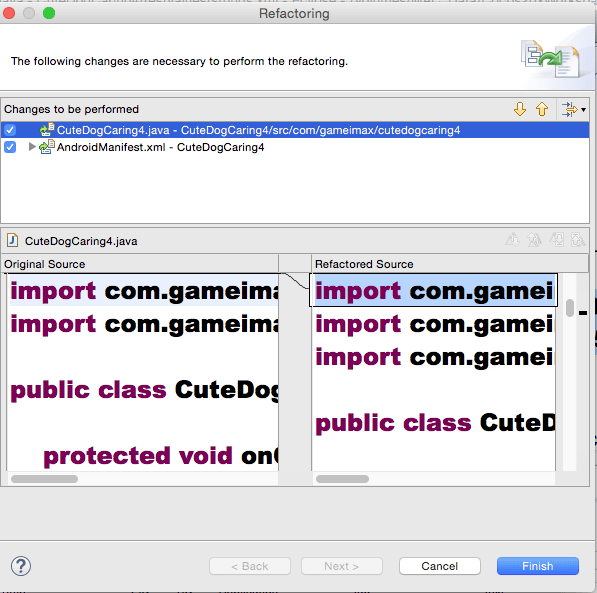
Task: Click the AndroidManifest.xml file change icon
Action: (x=47, y=147)
